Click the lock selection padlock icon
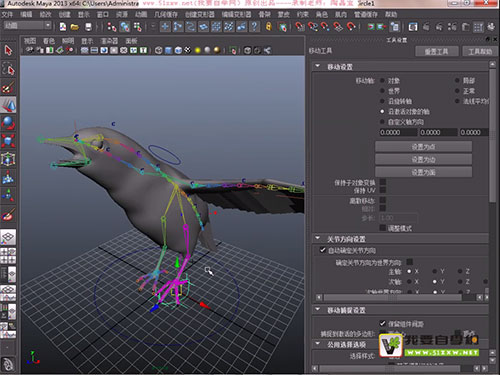 pos(269,27)
